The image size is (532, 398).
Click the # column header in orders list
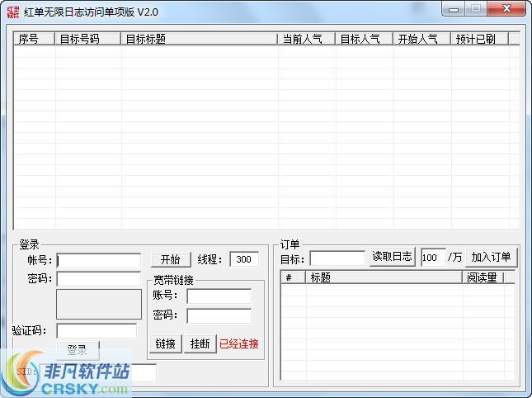tap(293, 277)
